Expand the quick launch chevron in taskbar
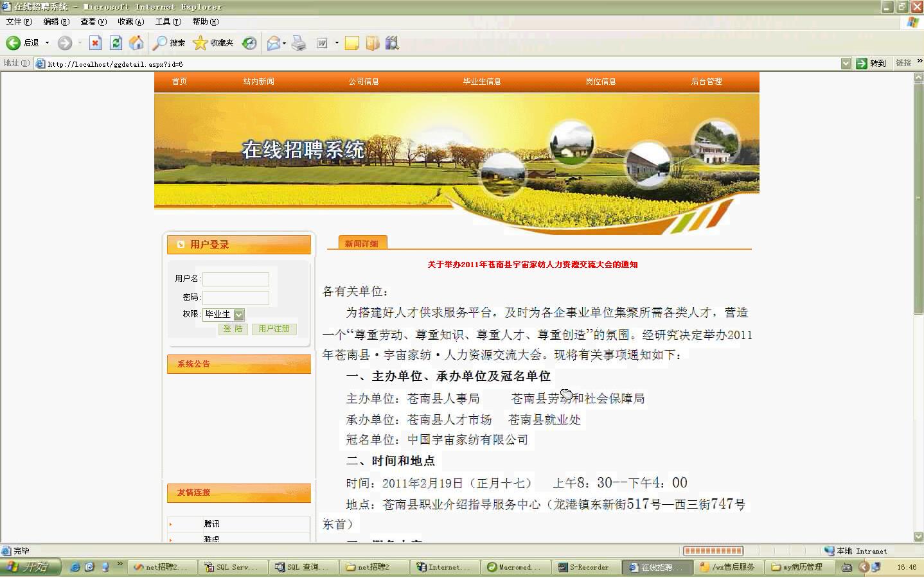Screen dimensions: 924x578 (120, 565)
